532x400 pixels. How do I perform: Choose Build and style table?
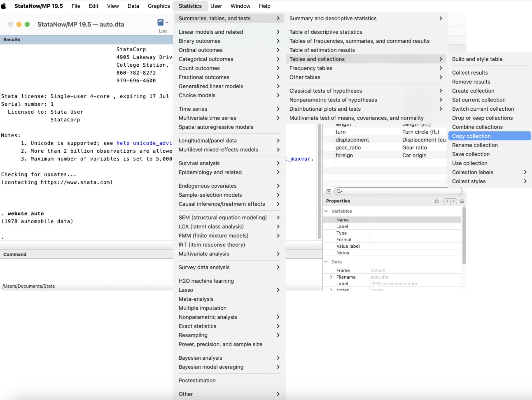[477, 59]
